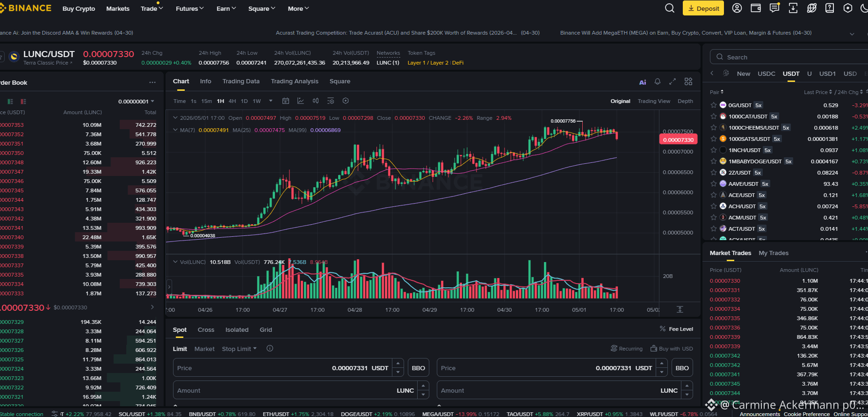Viewport: 868px width, 417px height.
Task: Open the Trade dropdown menu
Action: [x=152, y=8]
